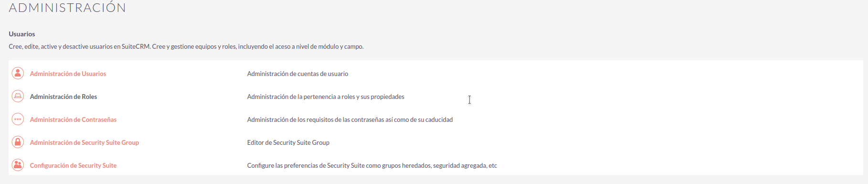This screenshot has height=184, width=868.
Task: Click the Administración de Usuarios person icon
Action: pyautogui.click(x=18, y=73)
